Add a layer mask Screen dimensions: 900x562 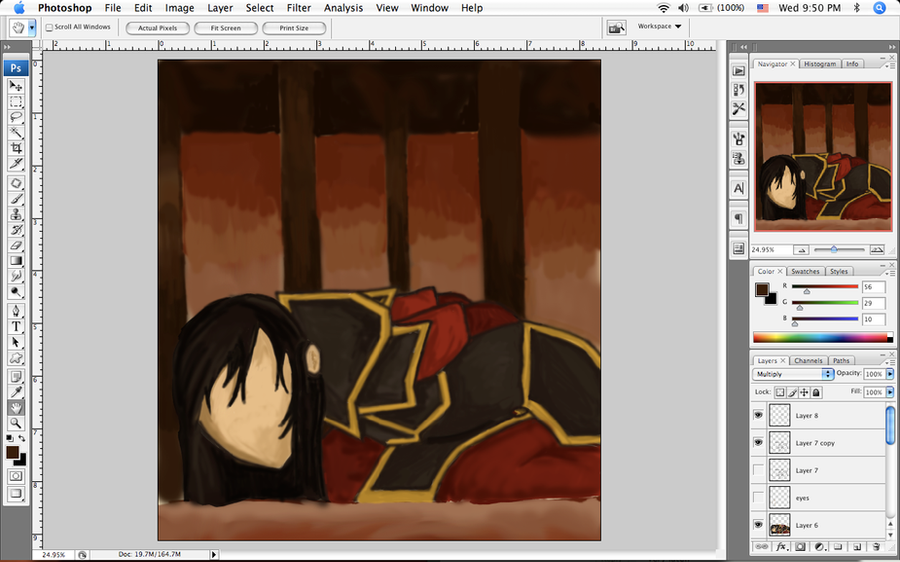(x=800, y=547)
